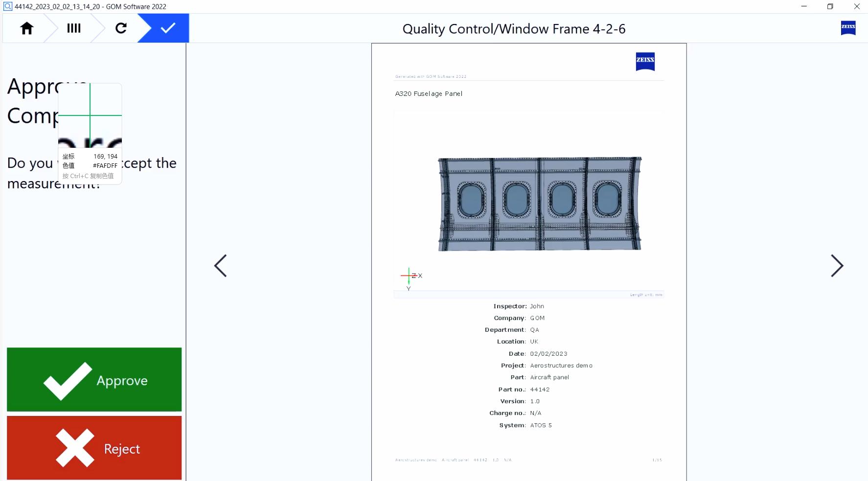Click the ZEISS logo on the report page
Image resolution: width=868 pixels, height=481 pixels.
pos(645,61)
